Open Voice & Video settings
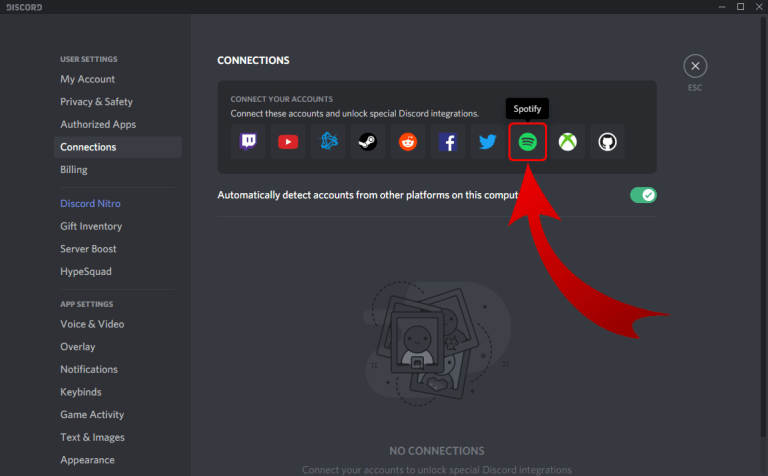768x476 pixels. pos(118,324)
